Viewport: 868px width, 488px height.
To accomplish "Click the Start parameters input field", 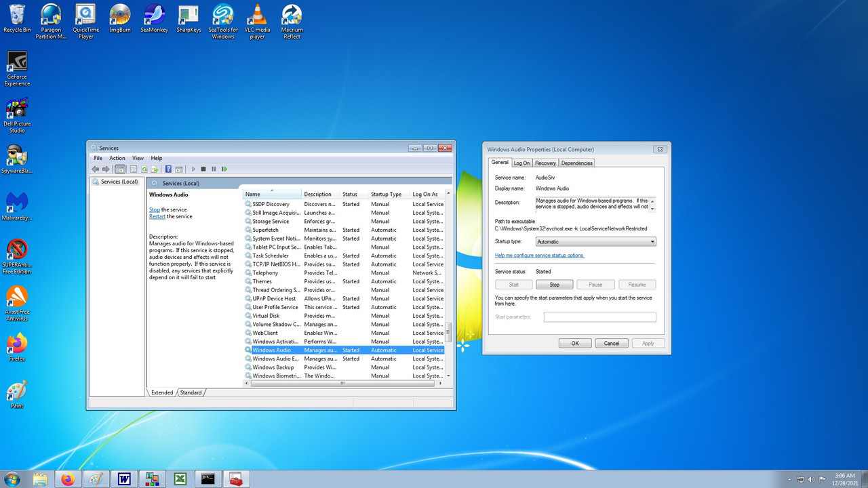I will [600, 317].
